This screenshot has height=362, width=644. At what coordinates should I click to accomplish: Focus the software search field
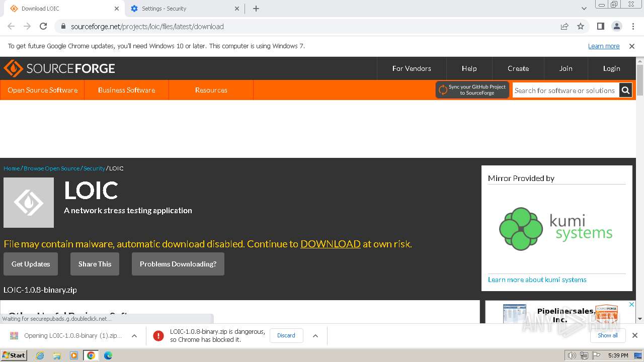point(566,90)
